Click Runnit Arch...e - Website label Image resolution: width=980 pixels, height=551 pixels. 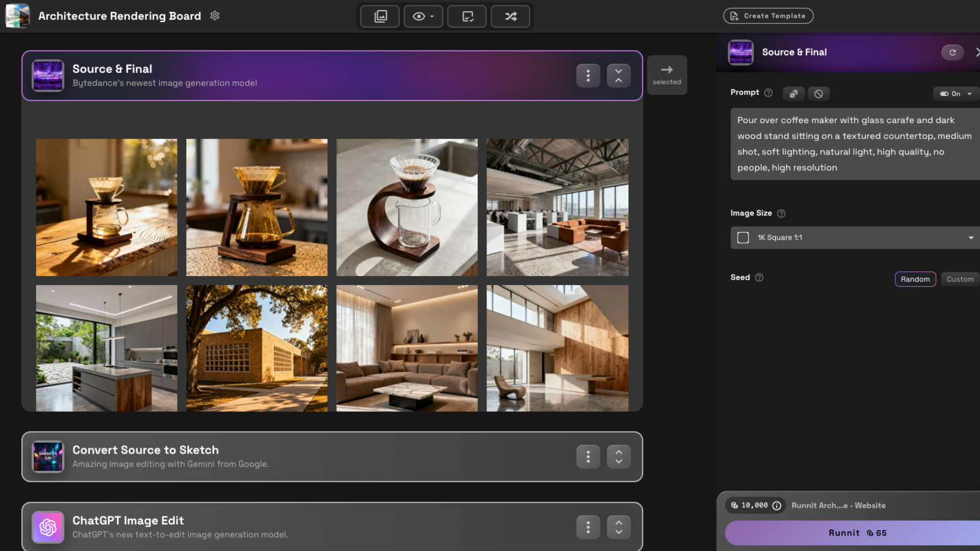839,506
